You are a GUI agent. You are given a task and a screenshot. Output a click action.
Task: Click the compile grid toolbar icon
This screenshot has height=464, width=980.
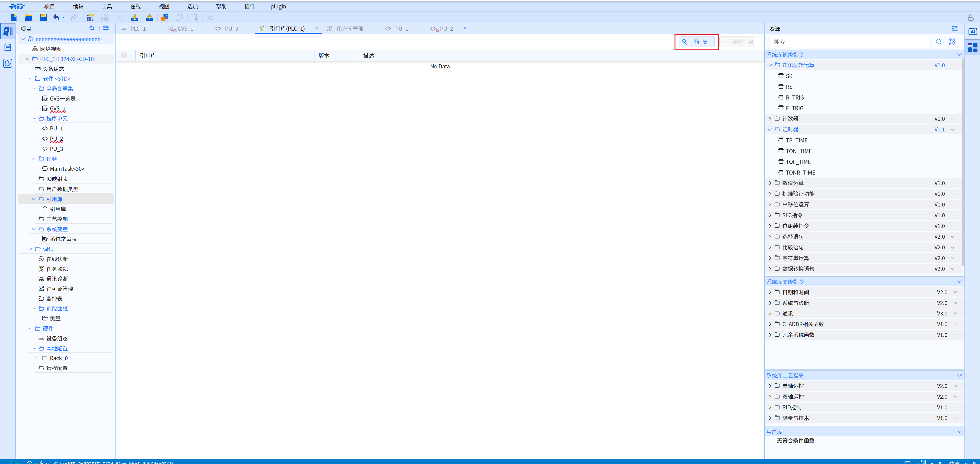tap(90, 18)
